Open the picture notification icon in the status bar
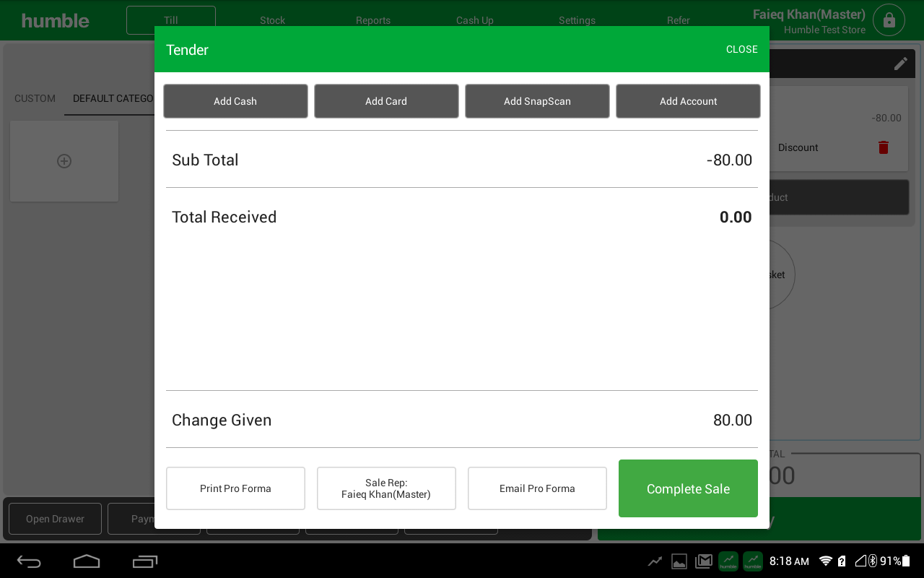Screen dimensions: 924x578 point(679,561)
